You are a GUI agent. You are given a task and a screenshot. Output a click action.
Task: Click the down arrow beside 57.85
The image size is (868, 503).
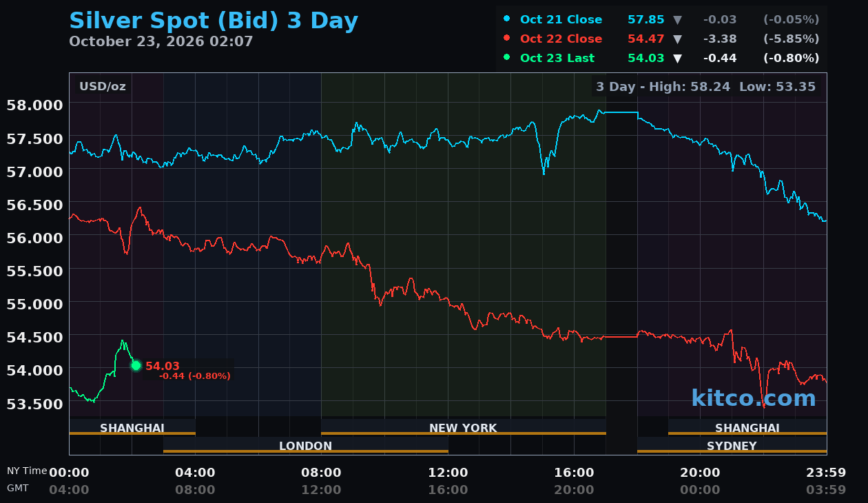pyautogui.click(x=677, y=20)
